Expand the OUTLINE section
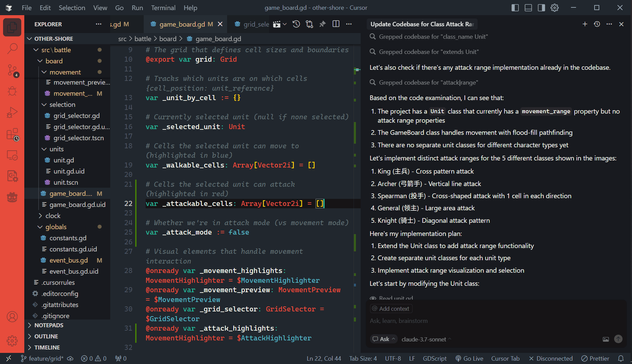Screen dimensions: 632x364 [x=46, y=336]
